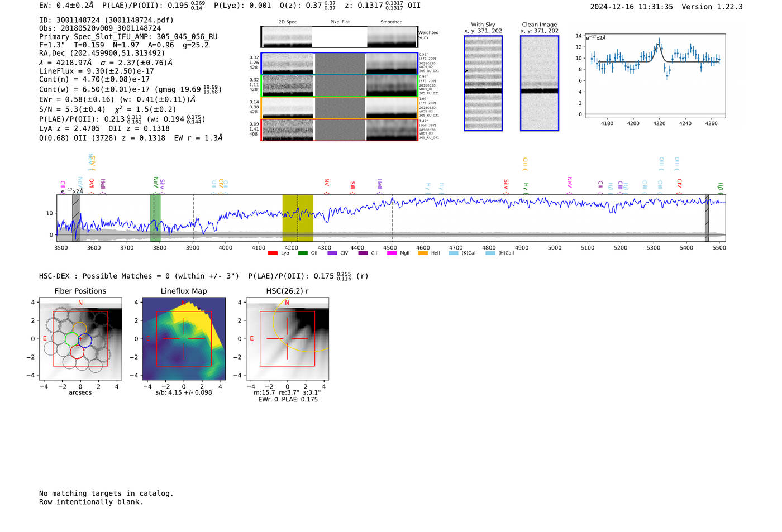Click the Cont(w) = 6.50(±0.01)e-17 line
The image size is (782, 532).
pos(130,89)
